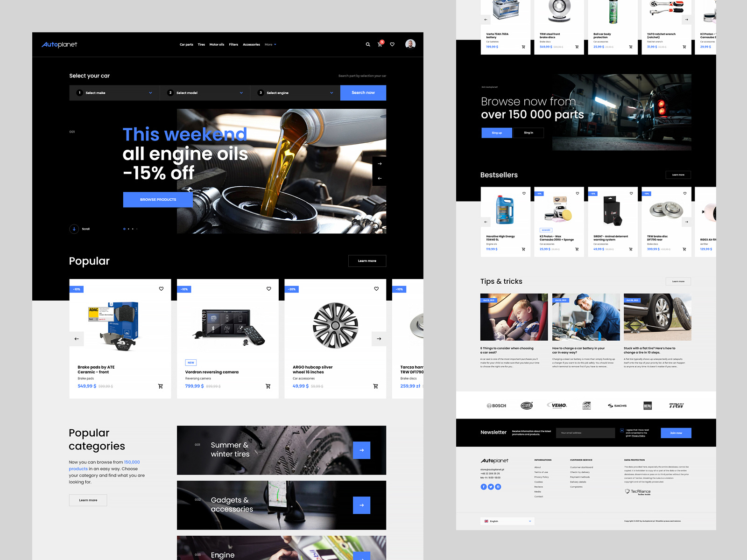
Task: Click the next arrow on the Popular carousel
Action: [379, 339]
